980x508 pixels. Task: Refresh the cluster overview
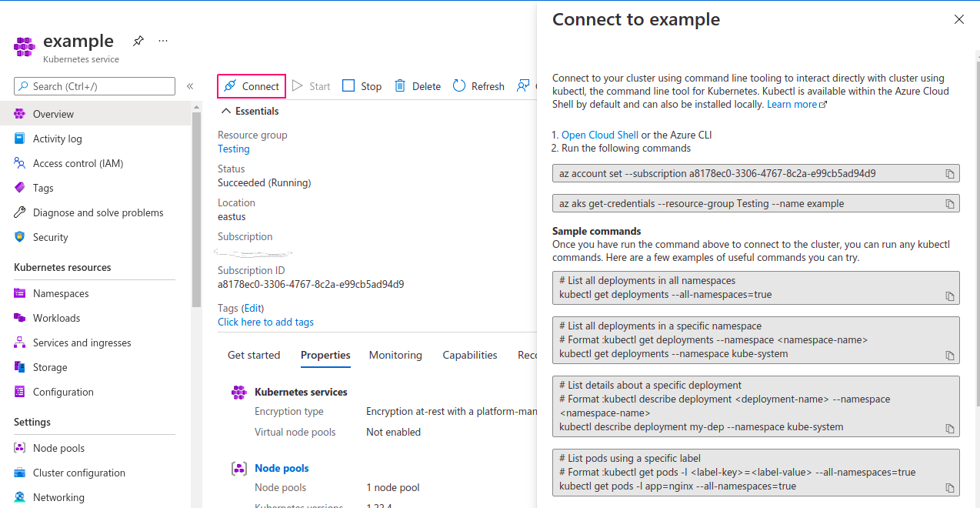(478, 86)
